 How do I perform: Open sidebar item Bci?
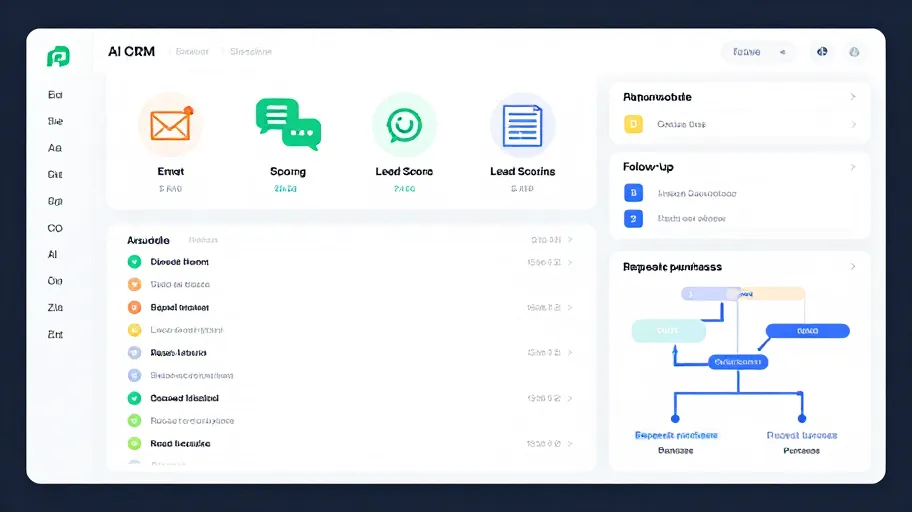coord(55,95)
